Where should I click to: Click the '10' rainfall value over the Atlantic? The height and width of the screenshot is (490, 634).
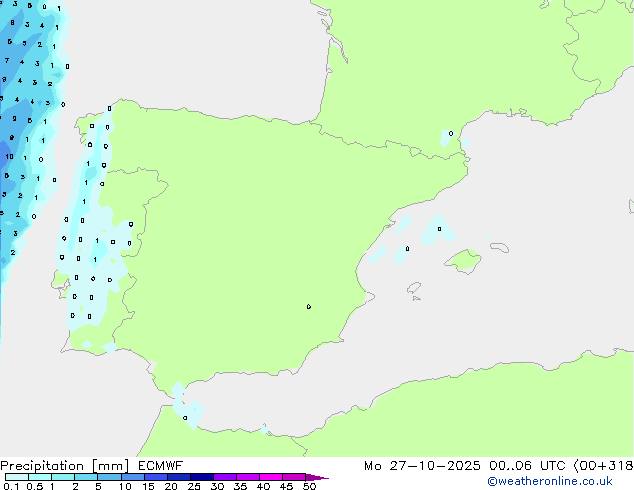(9, 156)
